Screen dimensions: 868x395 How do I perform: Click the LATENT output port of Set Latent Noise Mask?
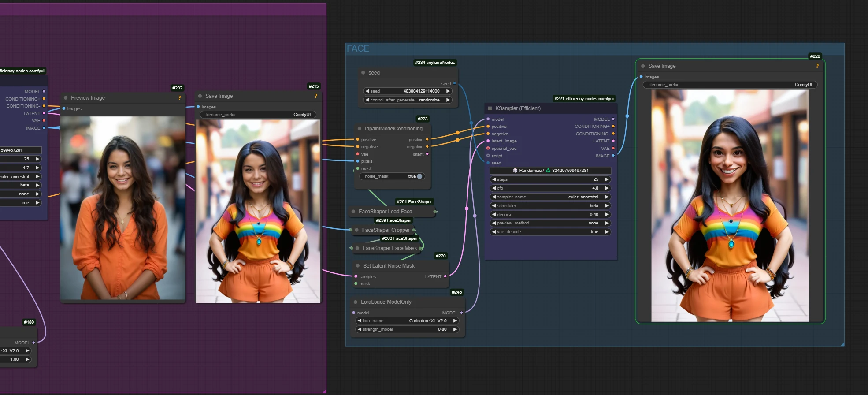tap(445, 276)
